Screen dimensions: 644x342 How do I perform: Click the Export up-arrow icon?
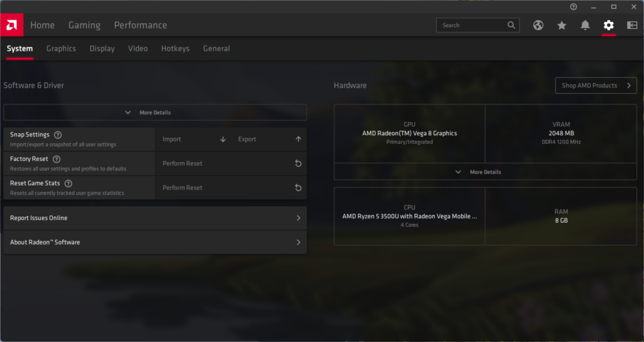pyautogui.click(x=298, y=139)
